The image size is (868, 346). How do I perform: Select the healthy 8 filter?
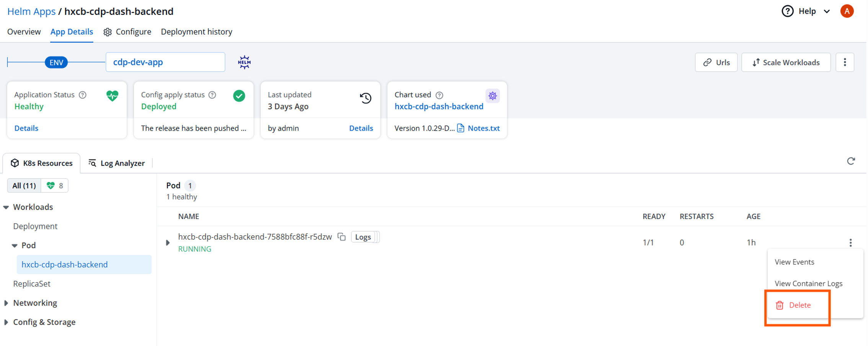click(55, 186)
